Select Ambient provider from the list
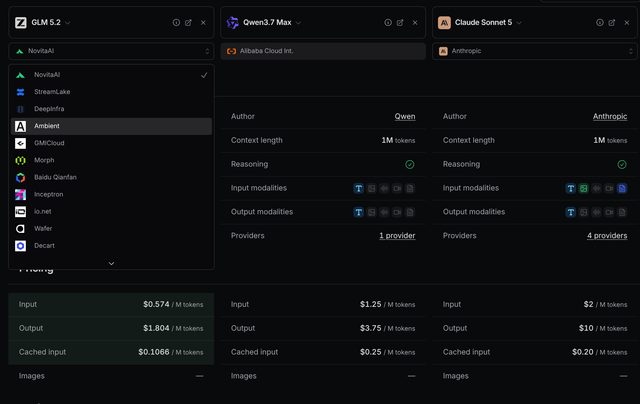 tap(111, 126)
